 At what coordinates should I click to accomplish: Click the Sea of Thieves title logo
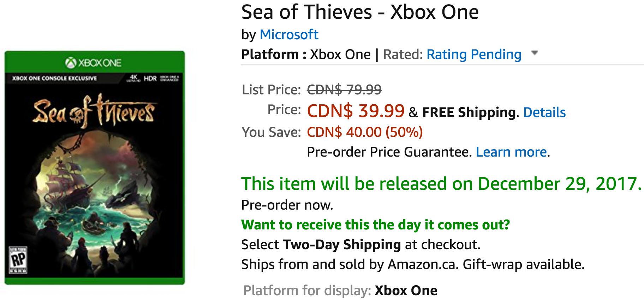click(x=94, y=111)
